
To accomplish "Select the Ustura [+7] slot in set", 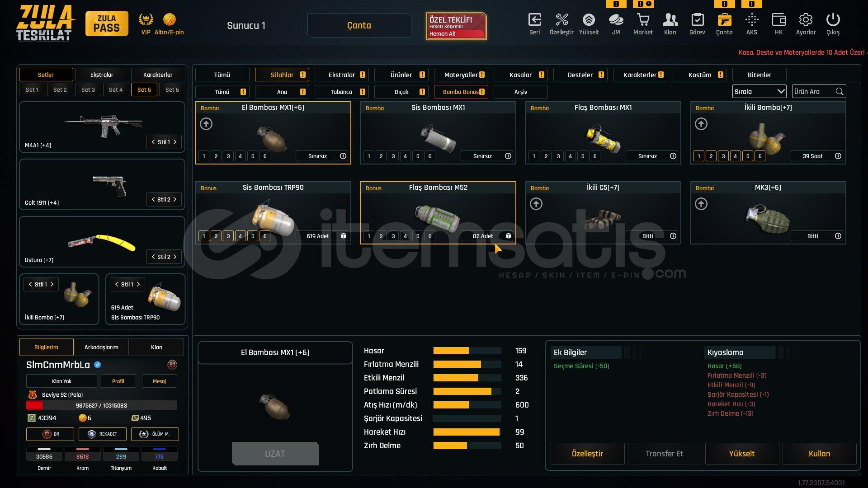I will tap(102, 242).
